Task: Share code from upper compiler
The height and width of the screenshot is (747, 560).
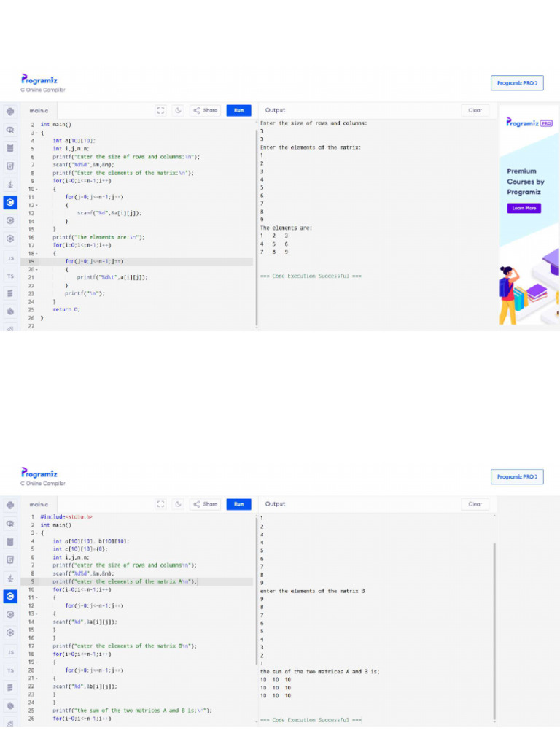Action: click(205, 110)
